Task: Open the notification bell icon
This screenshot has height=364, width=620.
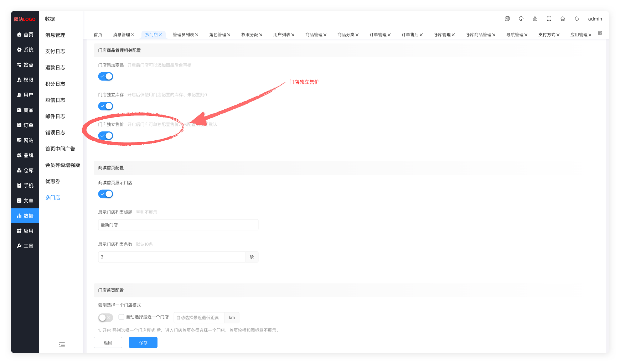Action: click(577, 19)
